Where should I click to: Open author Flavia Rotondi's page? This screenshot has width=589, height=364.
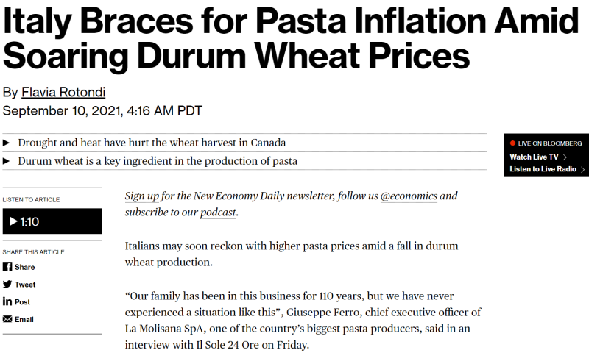(63, 92)
